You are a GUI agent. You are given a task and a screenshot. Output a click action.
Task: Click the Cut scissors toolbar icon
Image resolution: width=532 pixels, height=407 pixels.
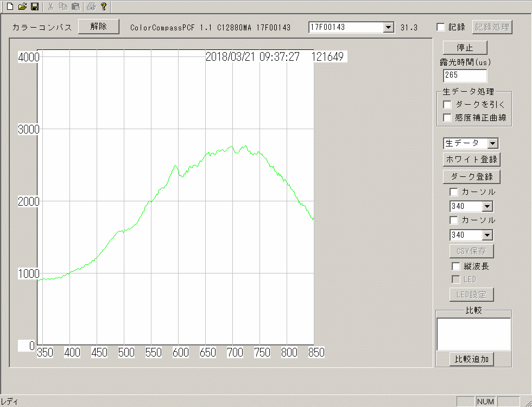click(x=51, y=7)
